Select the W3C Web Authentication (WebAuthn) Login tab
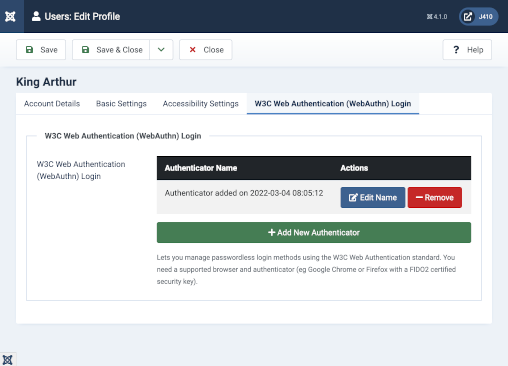508x366 pixels. 333,104
